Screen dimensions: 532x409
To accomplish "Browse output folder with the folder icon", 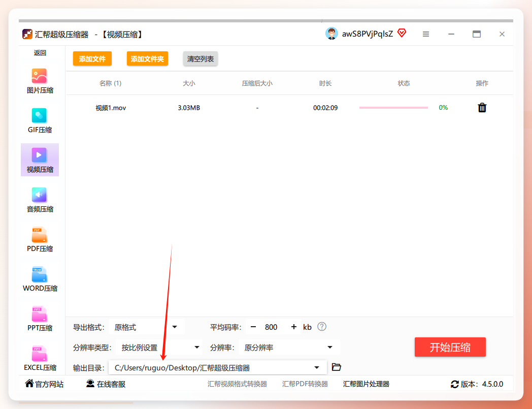I will coord(336,367).
